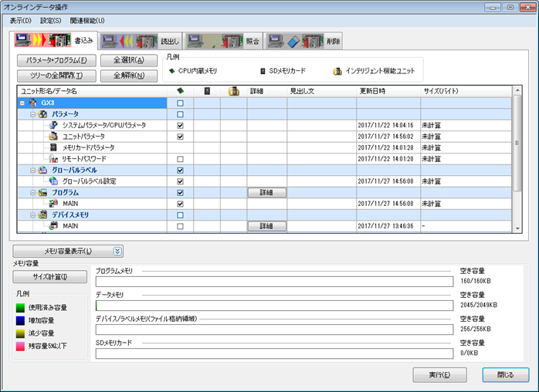
Task: Click the MAIN program file icon
Action: pos(53,204)
